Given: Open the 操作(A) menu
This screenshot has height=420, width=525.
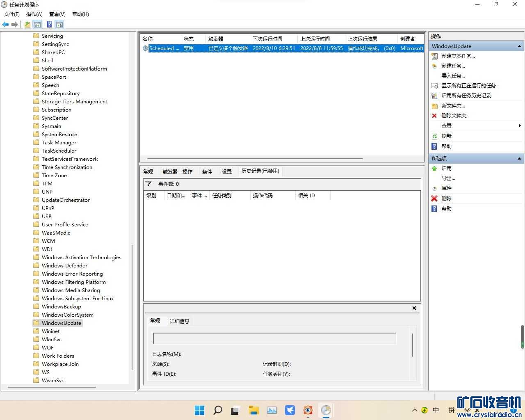Looking at the screenshot, I should pos(34,14).
